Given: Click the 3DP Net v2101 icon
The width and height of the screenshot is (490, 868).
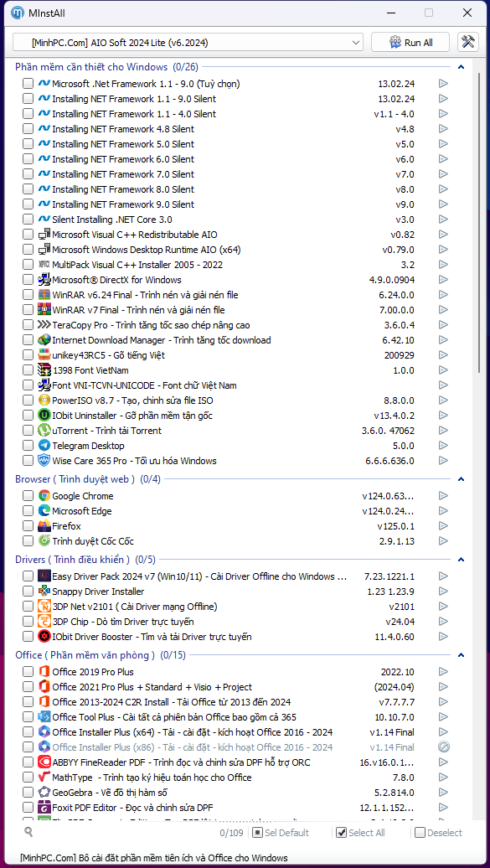Looking at the screenshot, I should [x=44, y=607].
